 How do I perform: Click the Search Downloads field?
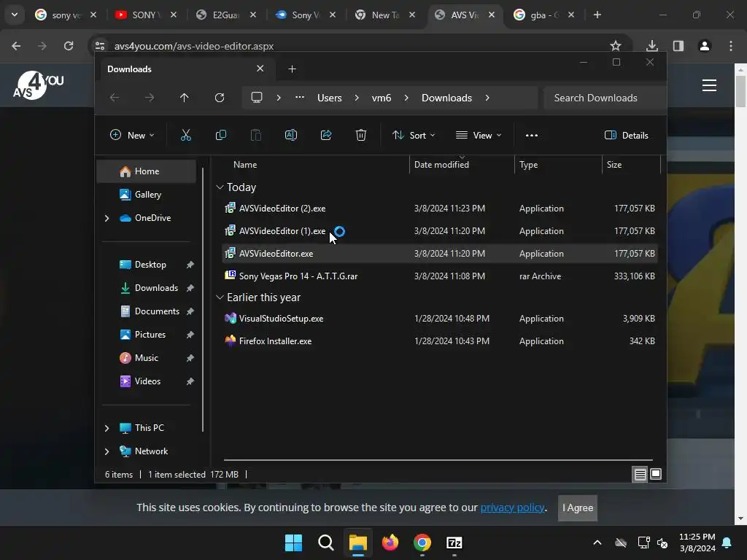point(604,98)
